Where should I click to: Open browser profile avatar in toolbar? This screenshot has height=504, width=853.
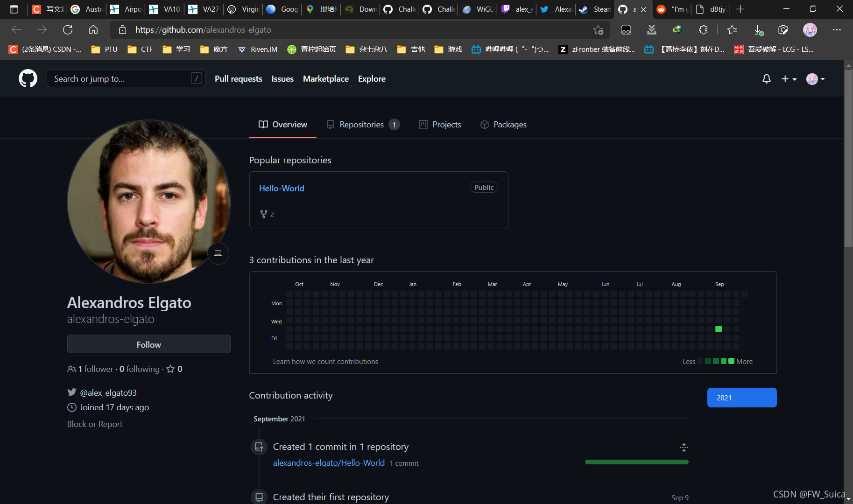(x=810, y=30)
